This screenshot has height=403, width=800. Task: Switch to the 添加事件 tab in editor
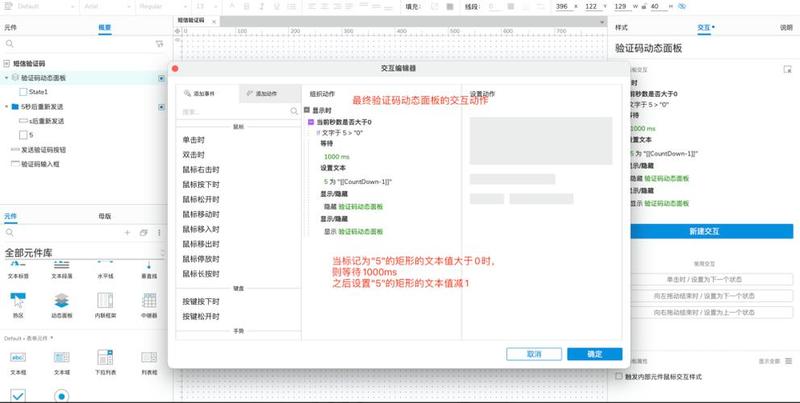click(207, 94)
